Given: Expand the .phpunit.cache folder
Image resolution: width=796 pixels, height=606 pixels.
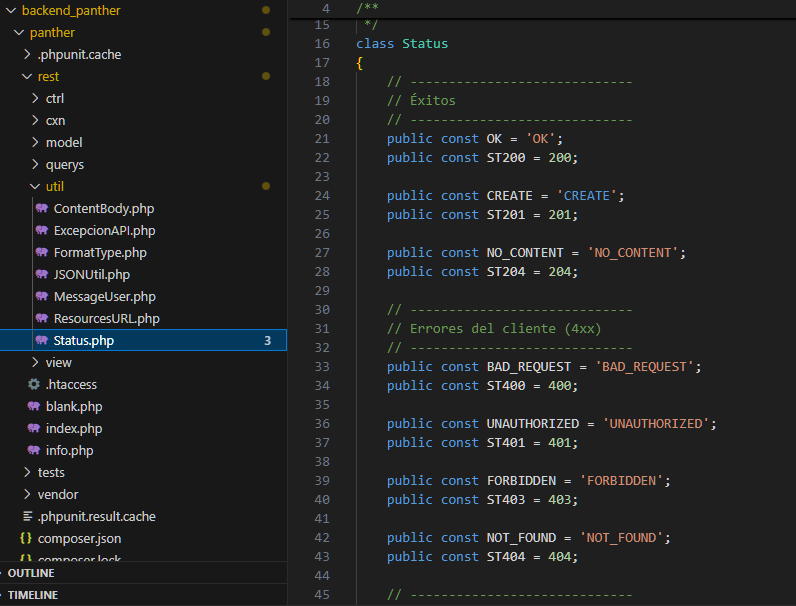Looking at the screenshot, I should click(x=27, y=54).
